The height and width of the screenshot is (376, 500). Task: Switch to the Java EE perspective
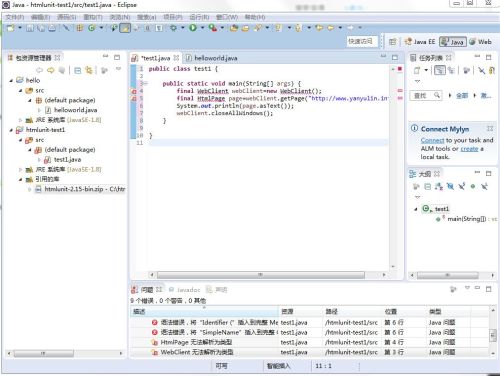click(x=420, y=42)
